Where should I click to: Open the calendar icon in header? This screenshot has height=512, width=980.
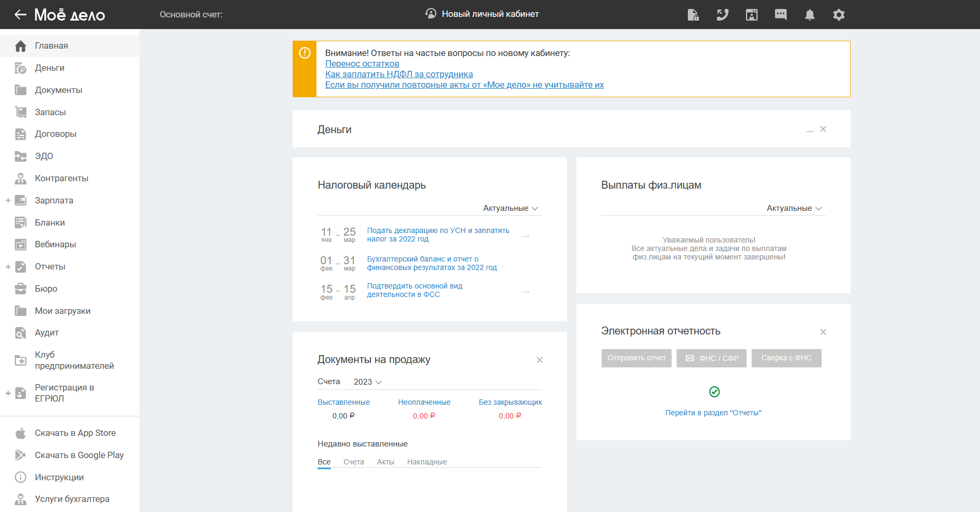pos(751,15)
